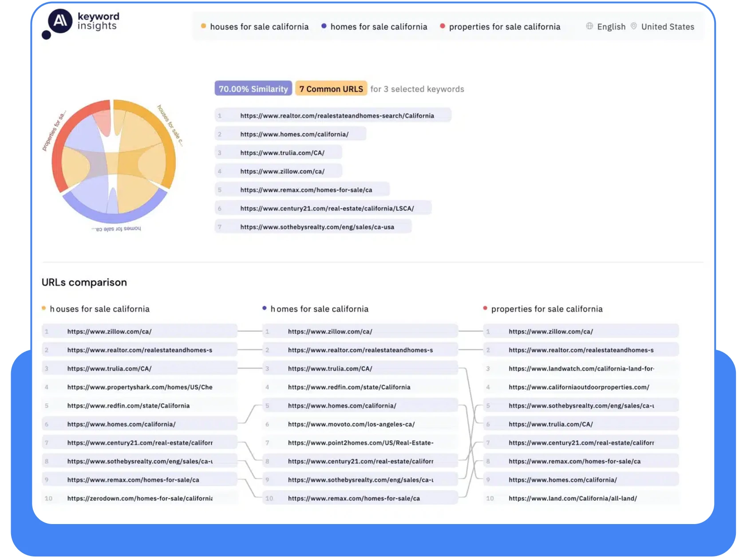
Task: Select remax.com row 9 in houses column
Action: [x=139, y=480]
